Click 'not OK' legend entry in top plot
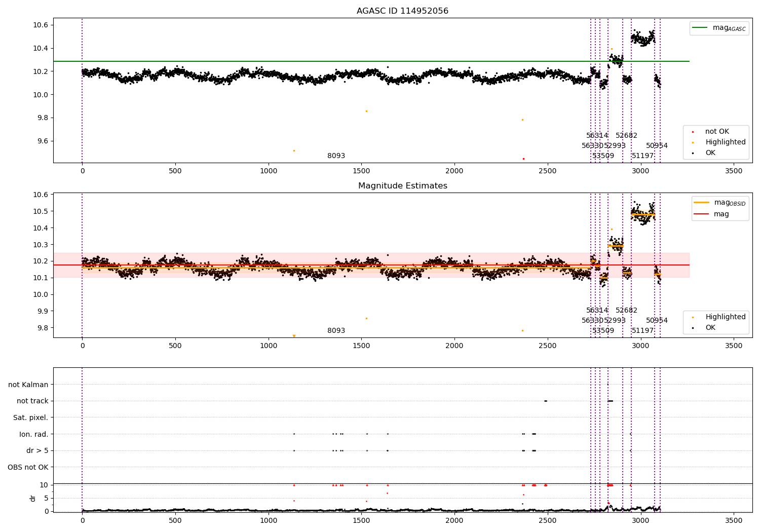760x532 pixels. pos(717,132)
